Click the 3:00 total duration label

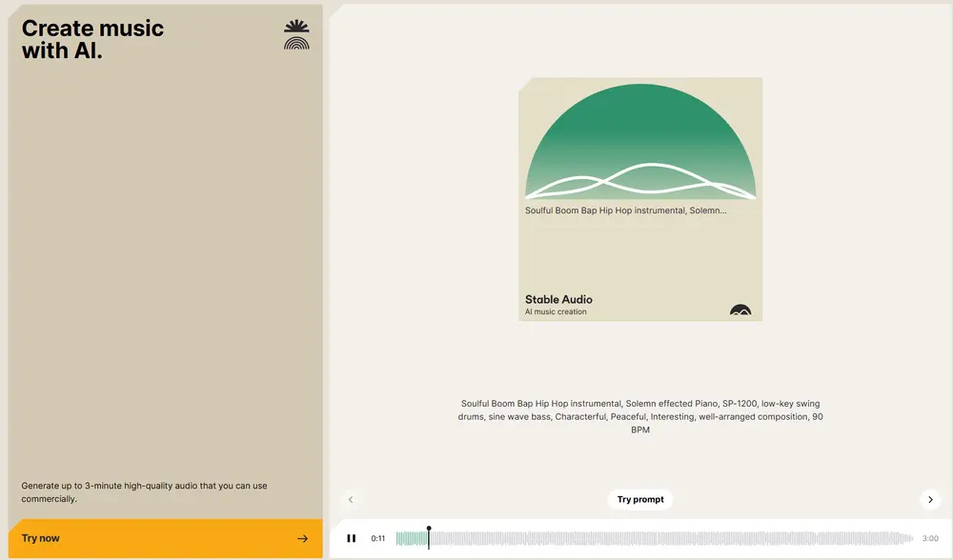(930, 538)
